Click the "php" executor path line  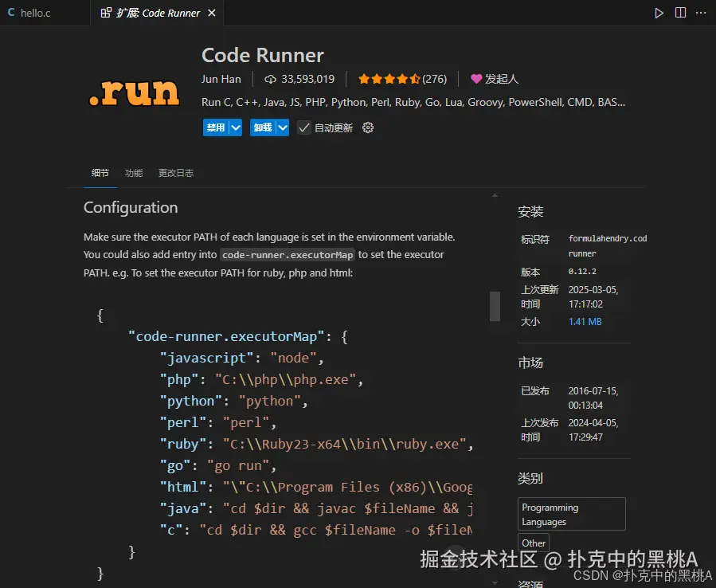pyautogui.click(x=261, y=380)
